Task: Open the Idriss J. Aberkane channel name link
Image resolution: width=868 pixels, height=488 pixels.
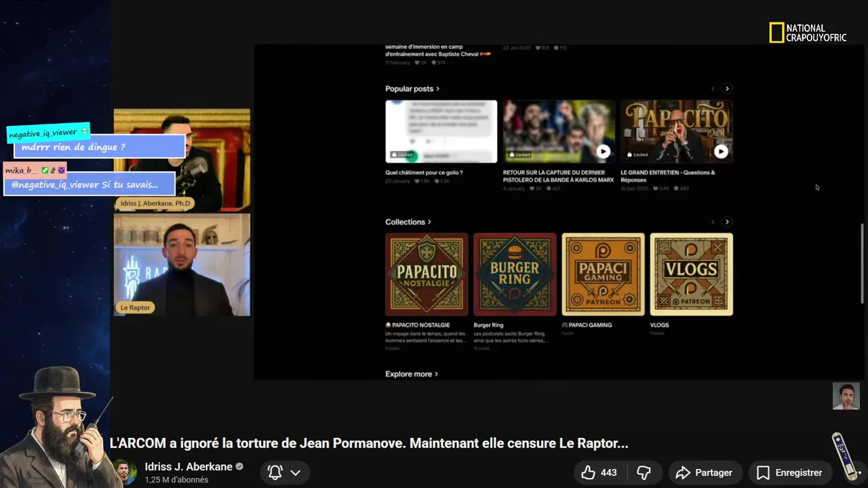Action: tap(189, 466)
